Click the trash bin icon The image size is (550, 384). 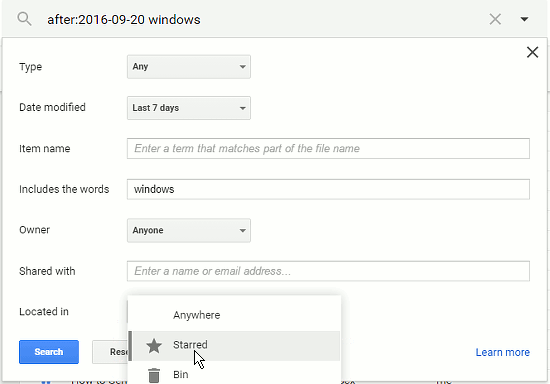[154, 375]
